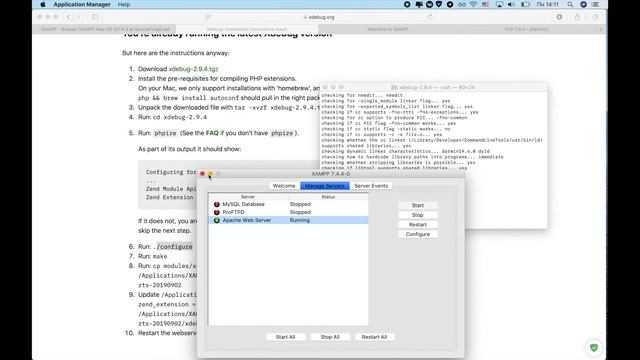The width and height of the screenshot is (640, 360).
Task: Open the FAQ link in phpize step
Action: [x=212, y=133]
